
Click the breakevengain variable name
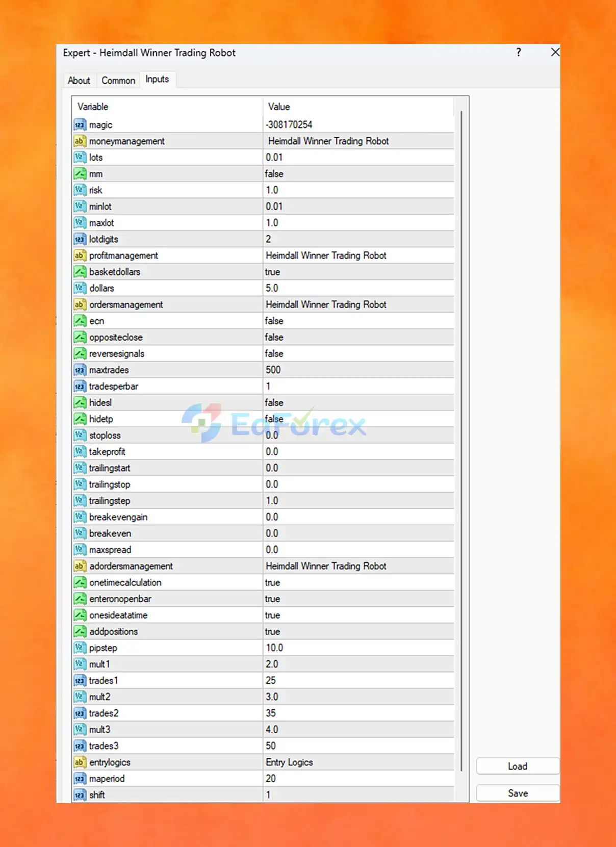(x=118, y=517)
